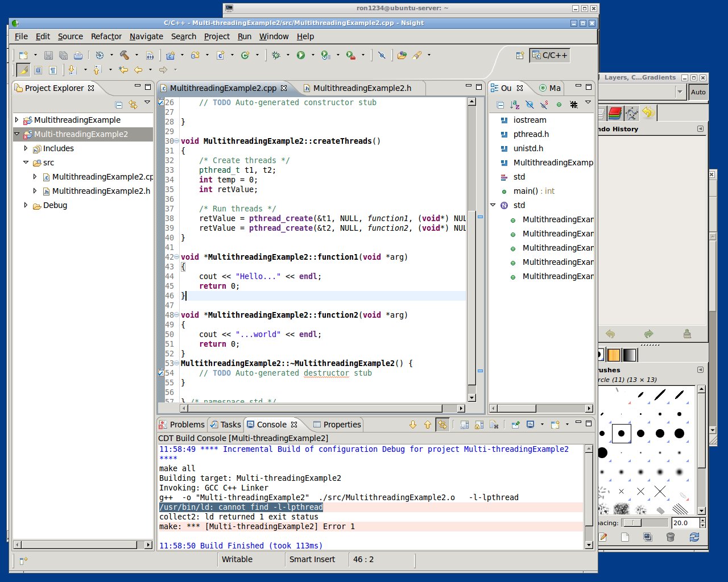The width and height of the screenshot is (728, 582).
Task: Switch to MultithreadingExample2.h editor tab
Action: 362,88
